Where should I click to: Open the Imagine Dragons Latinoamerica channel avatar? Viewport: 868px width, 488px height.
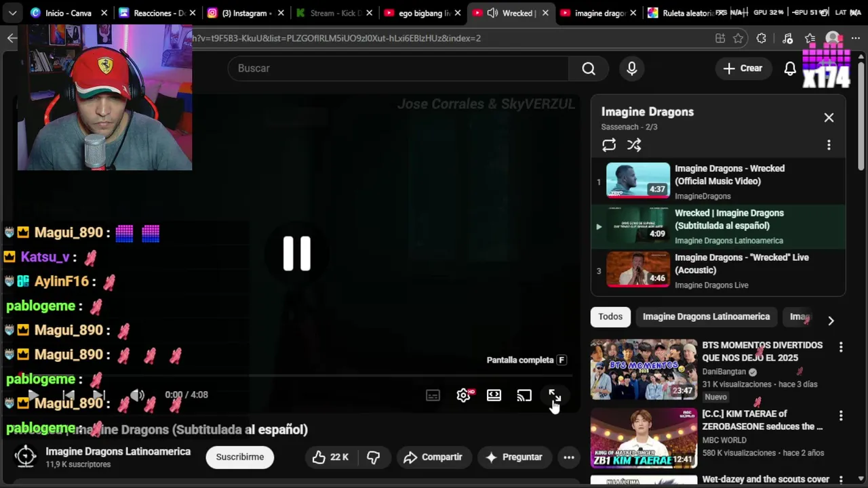pyautogui.click(x=26, y=457)
